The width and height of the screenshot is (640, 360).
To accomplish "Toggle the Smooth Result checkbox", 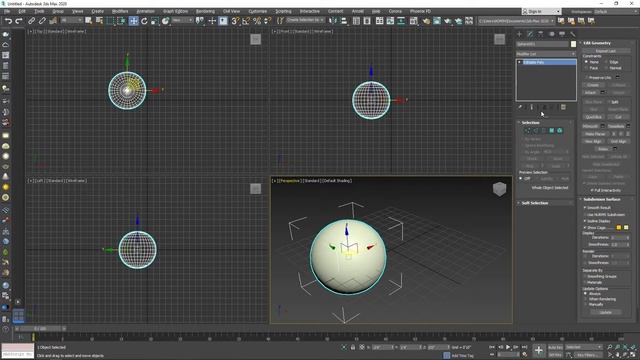I will click(x=585, y=208).
